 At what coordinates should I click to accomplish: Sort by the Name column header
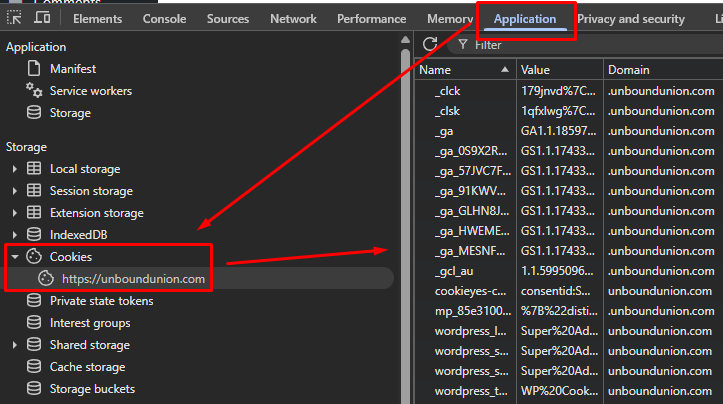pos(465,70)
